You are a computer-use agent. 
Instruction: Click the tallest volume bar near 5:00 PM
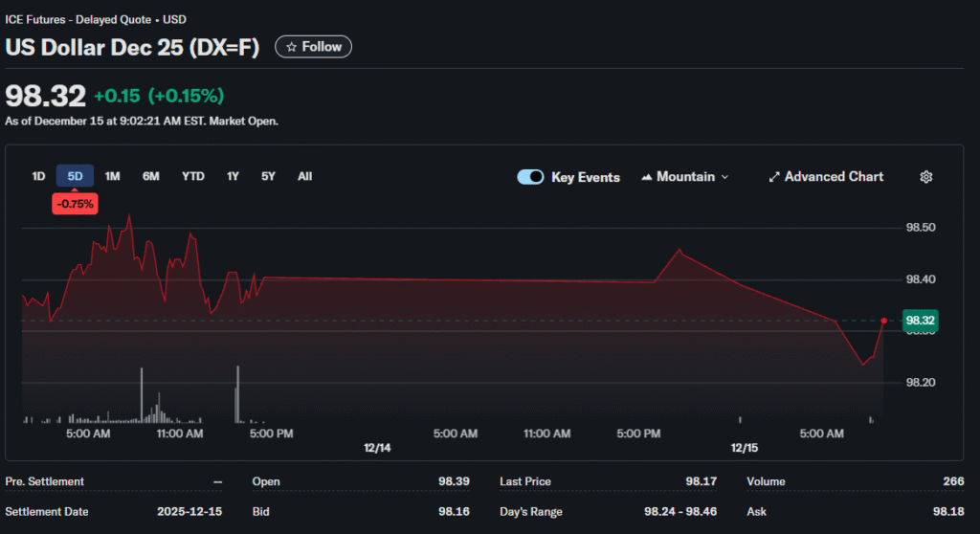pos(237,394)
